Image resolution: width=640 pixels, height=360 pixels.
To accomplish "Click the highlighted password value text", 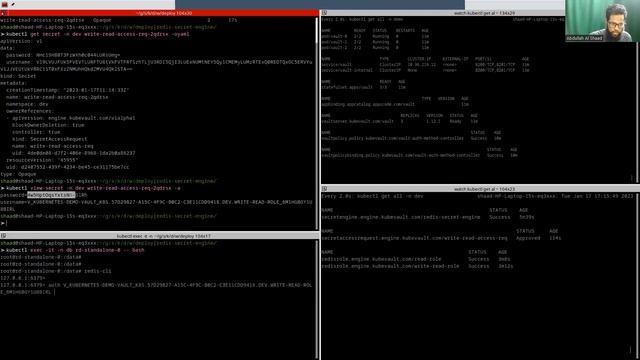I will [51, 195].
